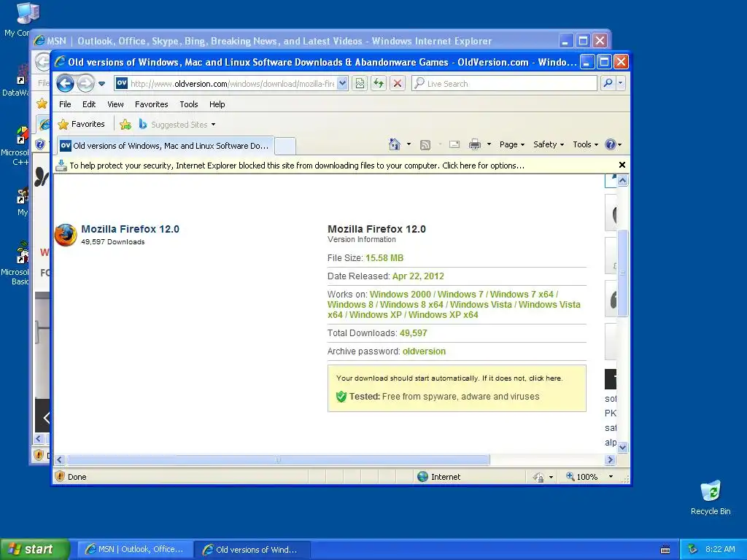The image size is (747, 560).
Task: Click the vertical scrollbar thumb
Action: tap(622, 273)
